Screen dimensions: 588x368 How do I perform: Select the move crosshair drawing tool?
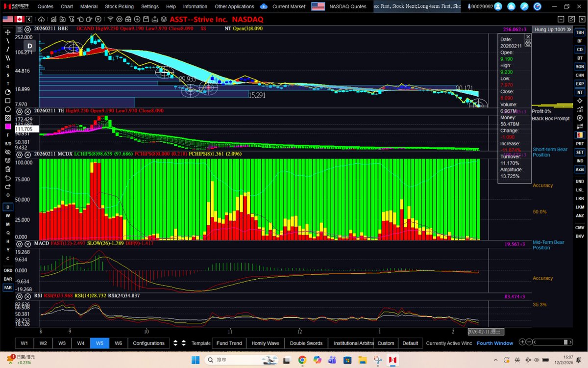pos(8,31)
